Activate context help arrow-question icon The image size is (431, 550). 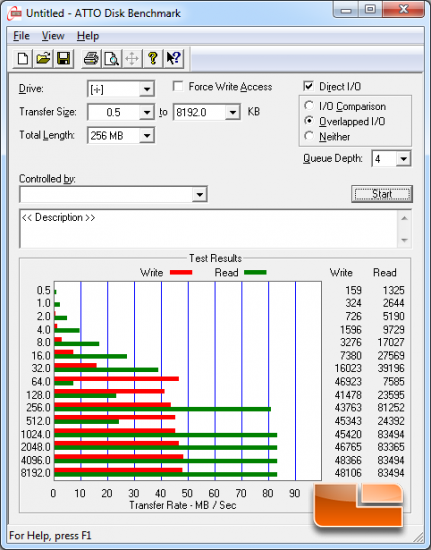click(174, 58)
